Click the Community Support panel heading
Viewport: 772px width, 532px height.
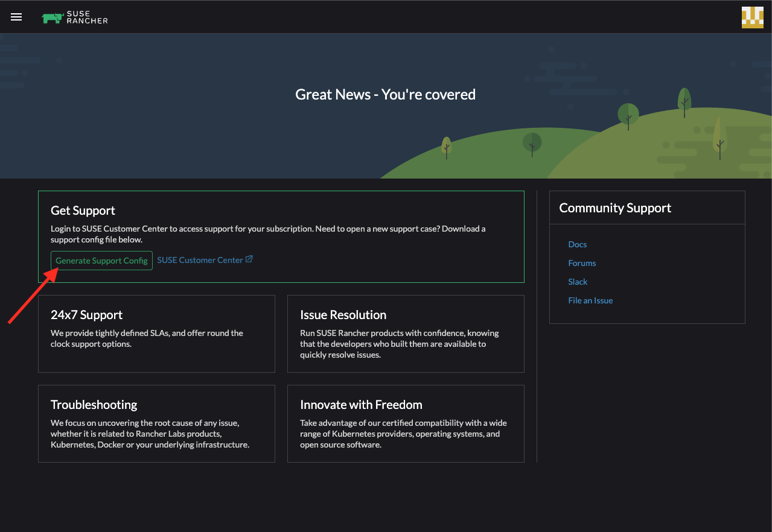tap(615, 208)
